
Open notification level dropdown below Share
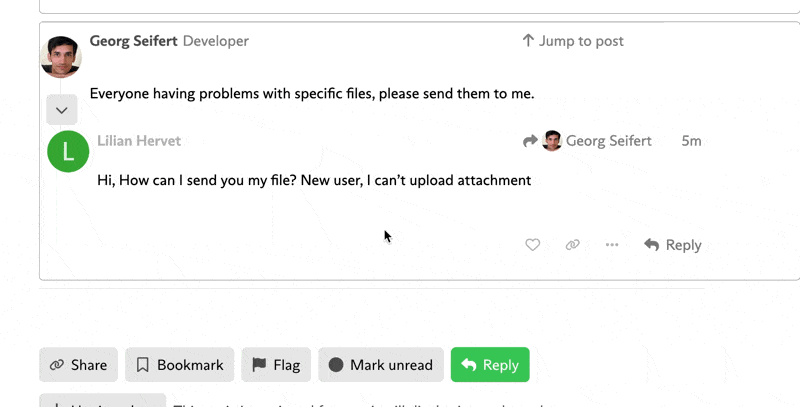coord(103,400)
